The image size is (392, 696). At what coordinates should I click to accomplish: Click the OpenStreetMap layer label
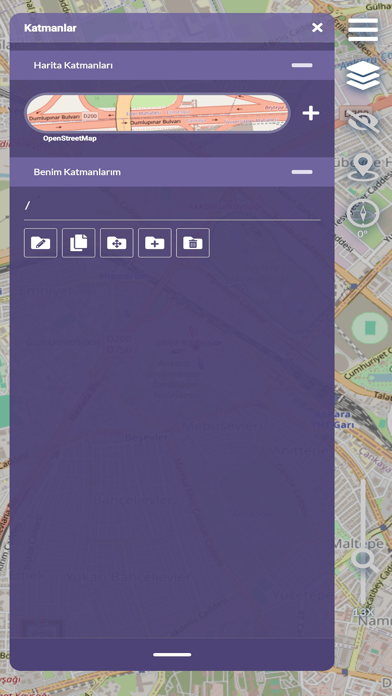[x=70, y=138]
